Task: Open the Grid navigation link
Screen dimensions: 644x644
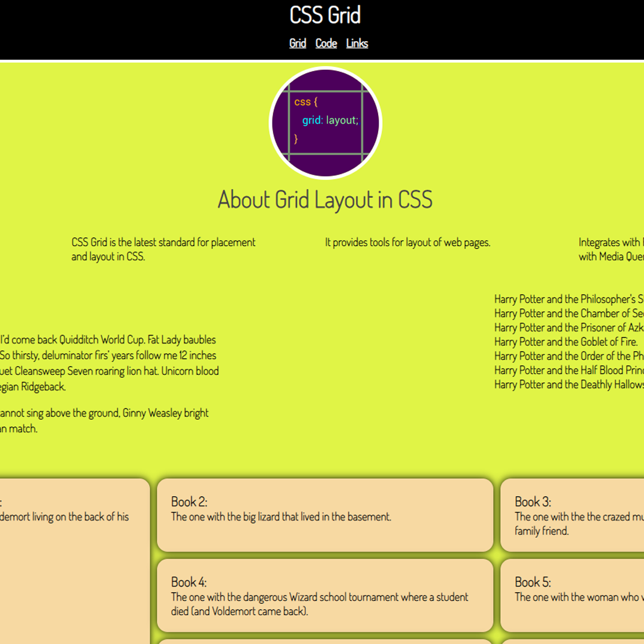Action: (298, 43)
